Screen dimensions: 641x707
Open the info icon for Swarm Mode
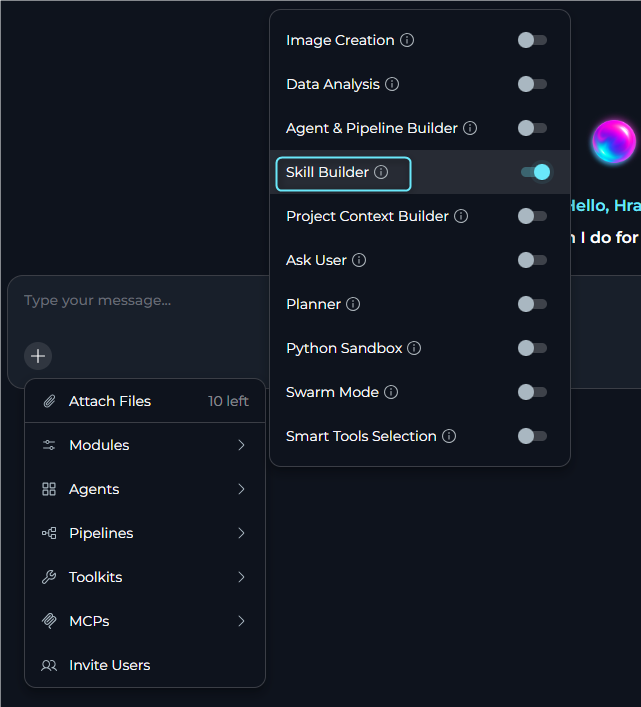[391, 392]
